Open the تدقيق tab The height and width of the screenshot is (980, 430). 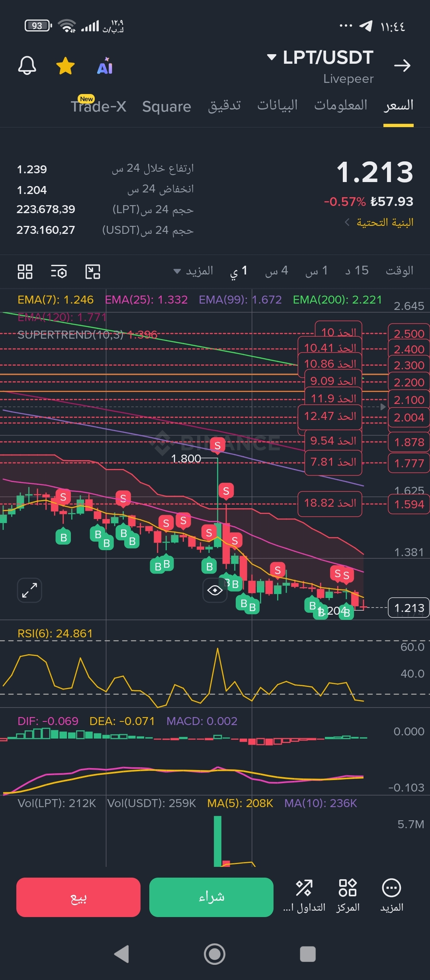pyautogui.click(x=224, y=105)
